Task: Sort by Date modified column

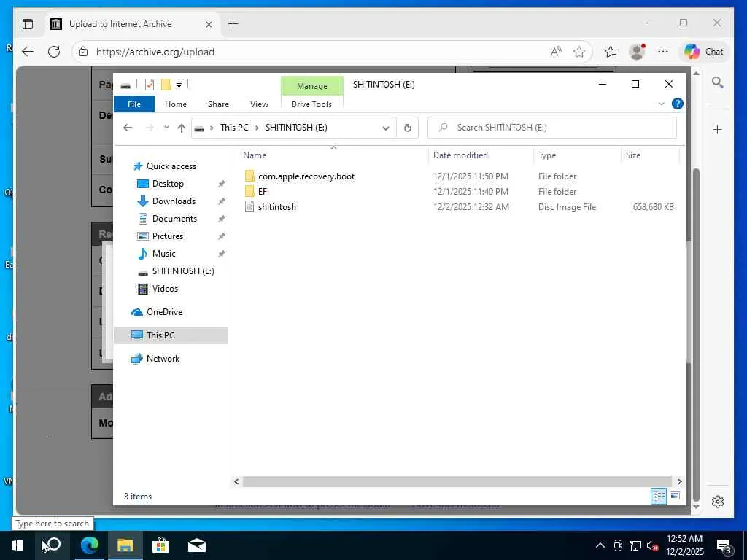Action: pyautogui.click(x=460, y=155)
